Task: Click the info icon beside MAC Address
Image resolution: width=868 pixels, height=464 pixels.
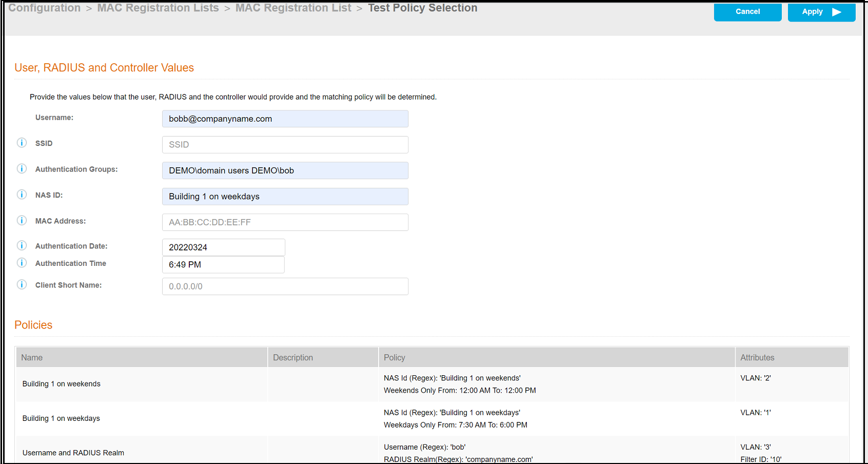Action: pos(22,220)
